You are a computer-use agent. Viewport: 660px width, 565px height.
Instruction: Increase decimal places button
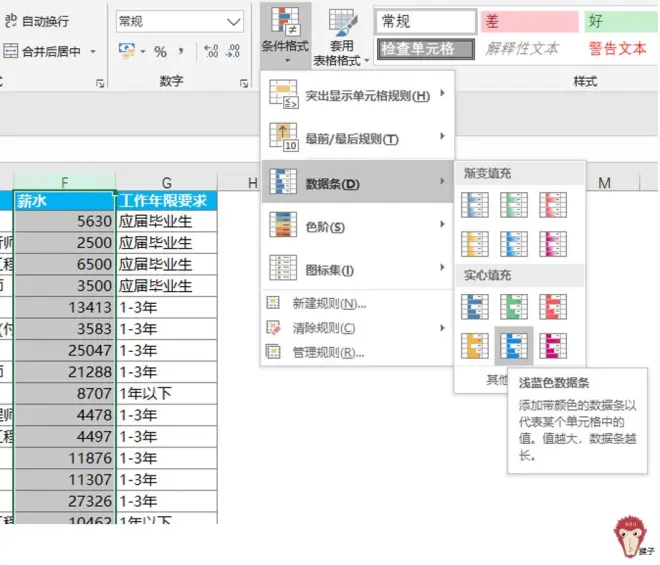click(x=211, y=51)
